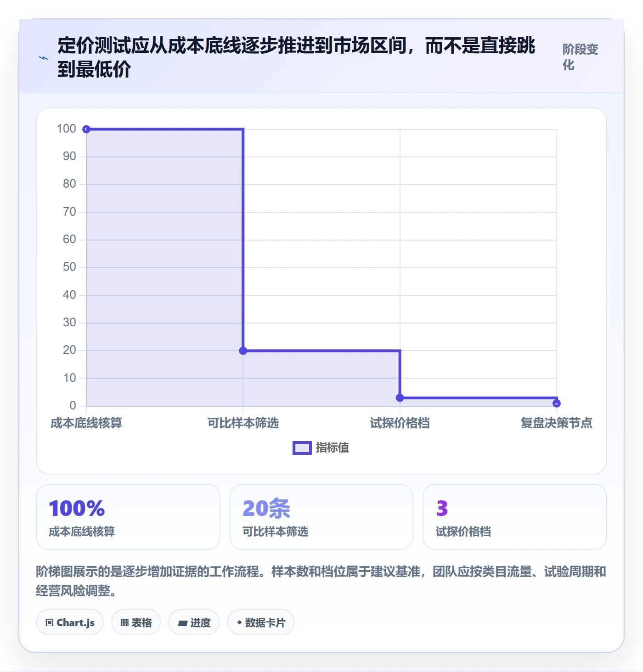Click the 表格 tag chip
Screen dimensions: 643x672
click(x=136, y=622)
